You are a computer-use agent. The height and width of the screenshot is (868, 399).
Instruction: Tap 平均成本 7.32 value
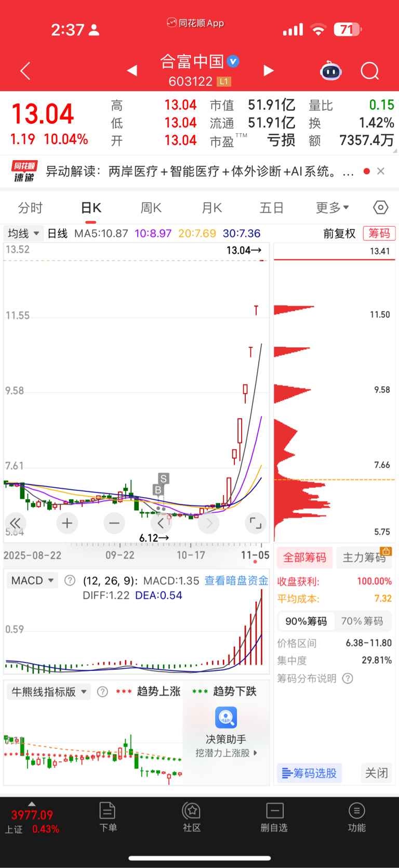(x=383, y=599)
